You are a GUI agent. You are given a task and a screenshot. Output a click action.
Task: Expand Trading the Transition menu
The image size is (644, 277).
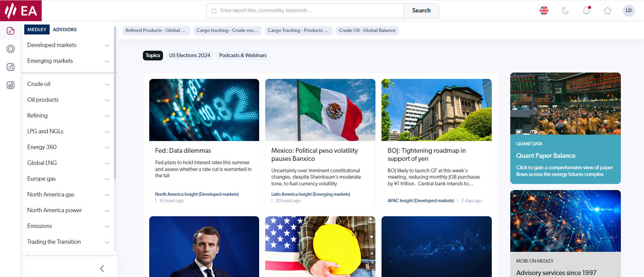[x=68, y=242]
